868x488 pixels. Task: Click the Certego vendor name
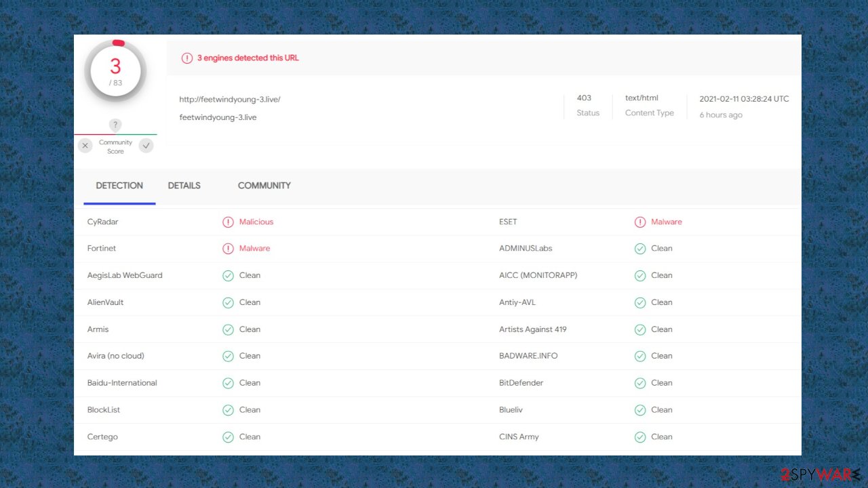point(102,437)
